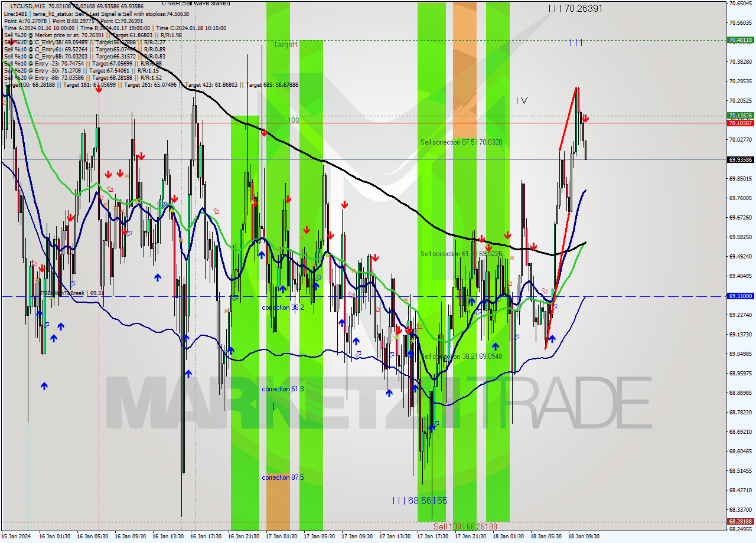
Task: Click the 'I I I 68.56155' wave label
Action: [420, 501]
